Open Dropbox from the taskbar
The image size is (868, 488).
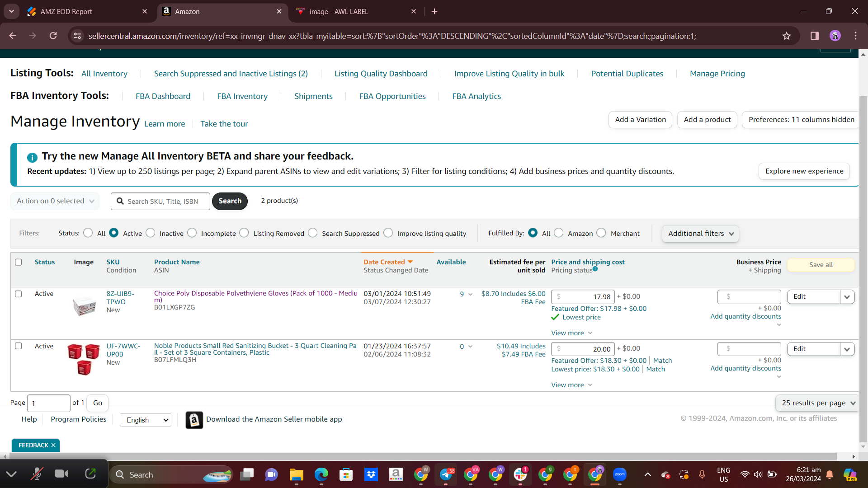click(x=371, y=474)
